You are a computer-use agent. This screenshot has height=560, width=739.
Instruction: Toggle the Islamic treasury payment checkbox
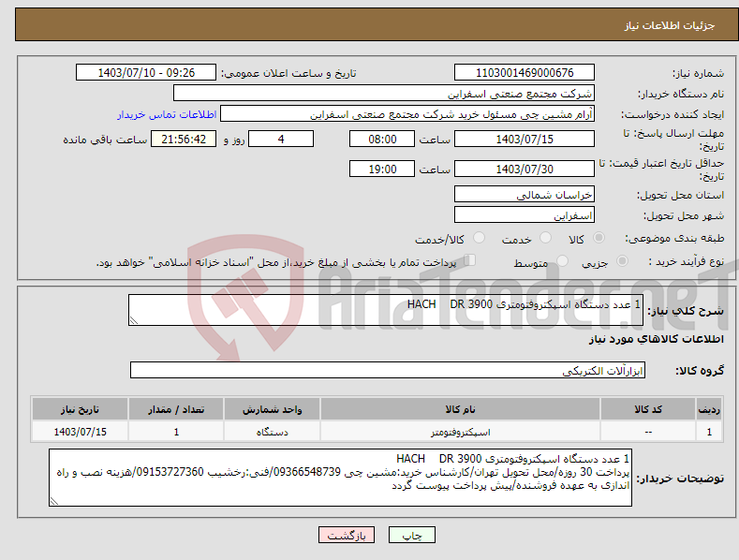coord(470,260)
